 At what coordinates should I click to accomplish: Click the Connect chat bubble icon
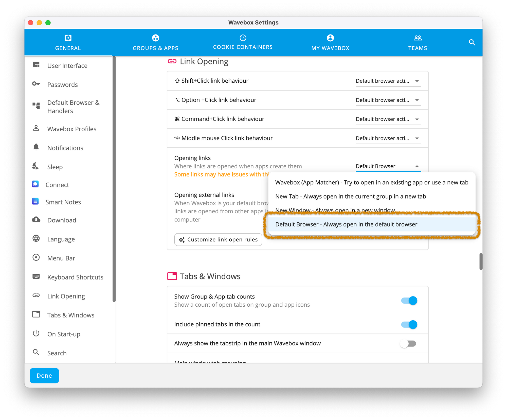click(x=35, y=184)
